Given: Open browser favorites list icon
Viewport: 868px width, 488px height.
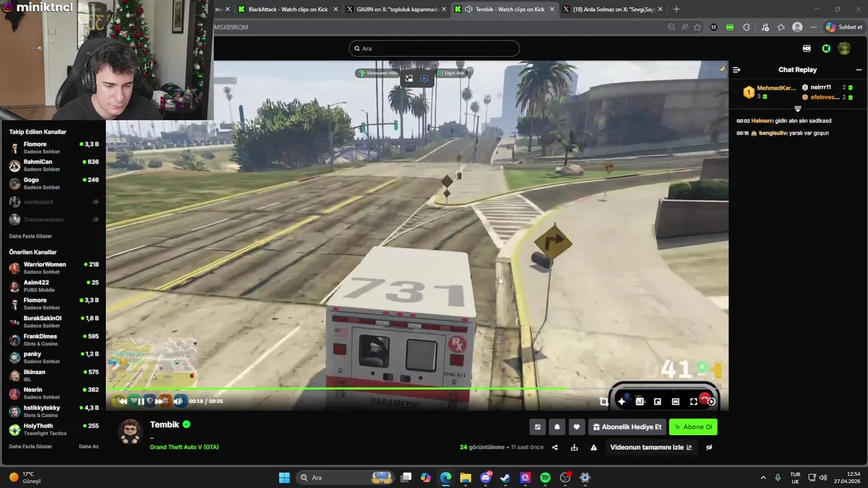Looking at the screenshot, I should tap(781, 27).
